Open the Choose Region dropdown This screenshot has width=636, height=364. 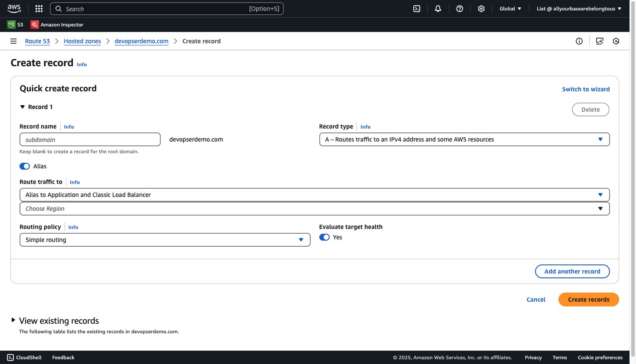(x=315, y=209)
